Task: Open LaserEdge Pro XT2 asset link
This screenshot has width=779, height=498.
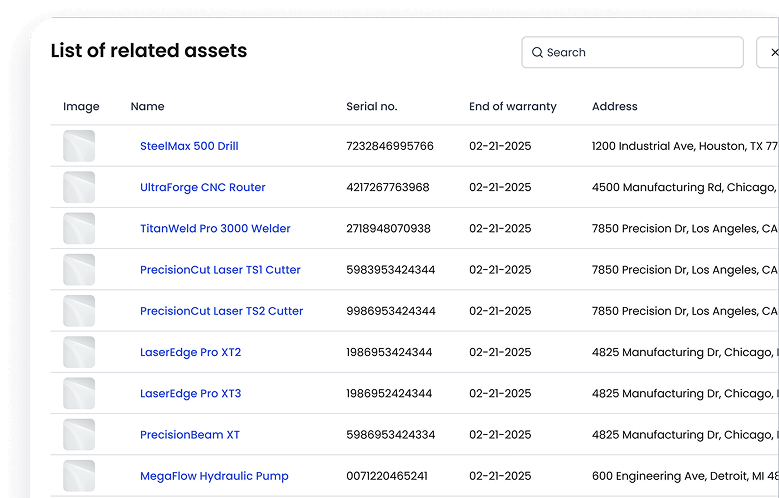Action: [190, 352]
